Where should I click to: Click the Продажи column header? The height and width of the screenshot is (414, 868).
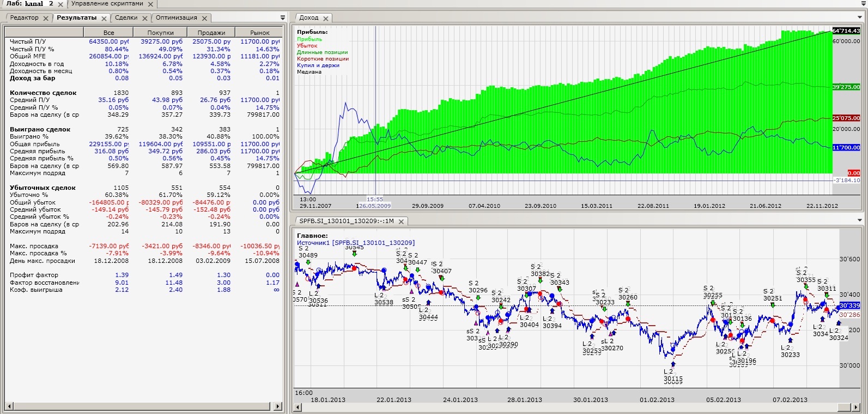click(x=211, y=33)
